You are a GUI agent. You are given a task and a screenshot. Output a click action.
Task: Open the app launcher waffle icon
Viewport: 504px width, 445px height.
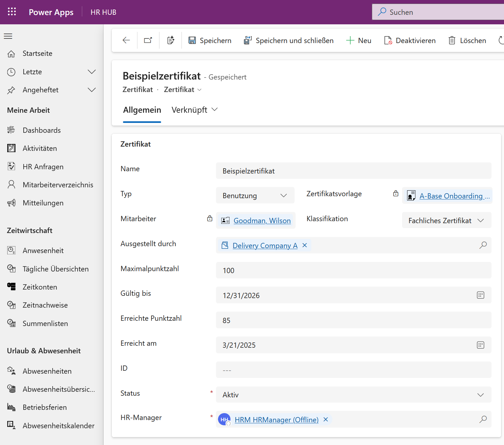pos(12,12)
